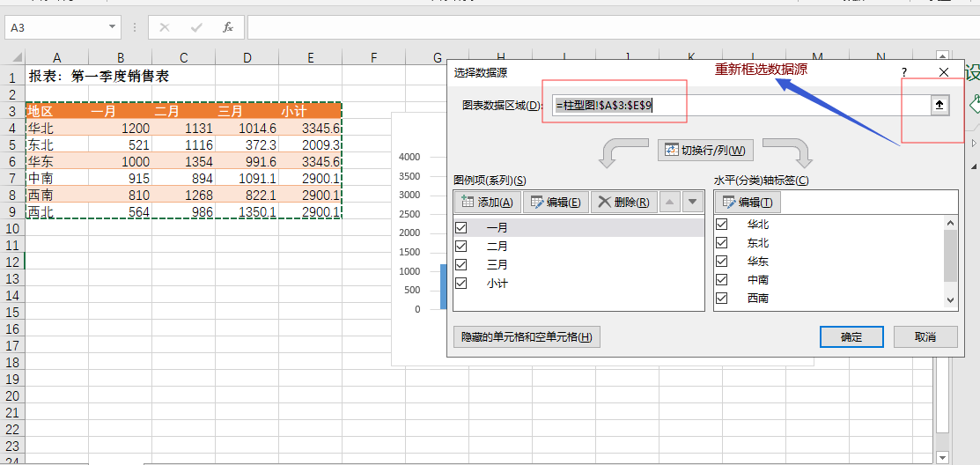
Task: Click the 编辑(E) edit series button
Action: 556,202
